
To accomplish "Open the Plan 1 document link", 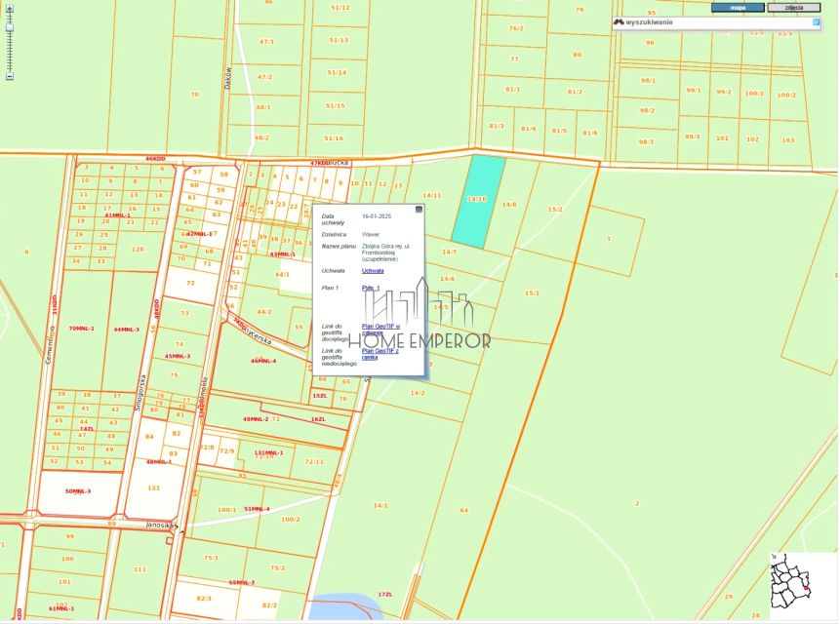I will 370,288.
